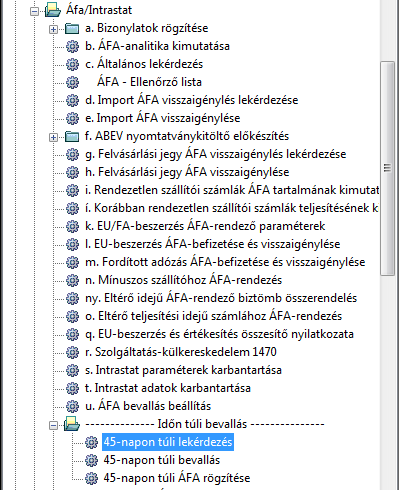Click gear icon of d. Import ÁFA visszaigénylés lekérdezése
399x490 pixels.
pos(72,100)
